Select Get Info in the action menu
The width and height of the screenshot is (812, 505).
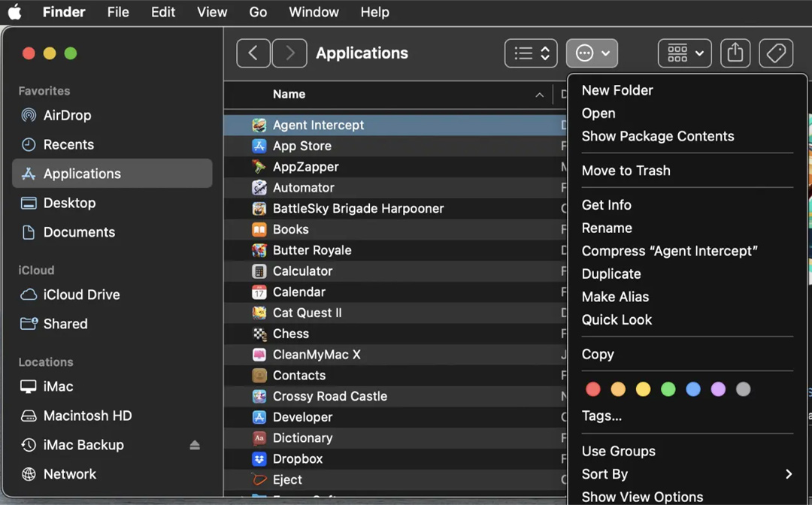606,205
